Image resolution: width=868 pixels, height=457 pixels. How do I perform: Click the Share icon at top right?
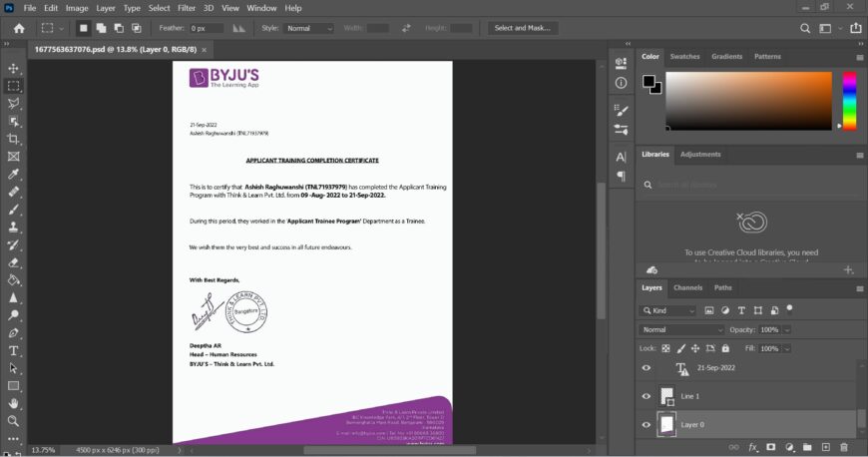pyautogui.click(x=856, y=28)
